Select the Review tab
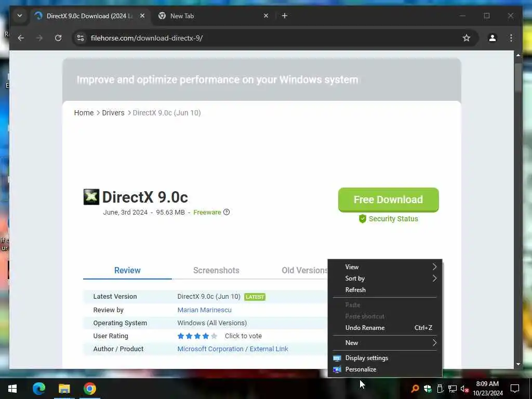This screenshot has width=532, height=399. pos(127,270)
